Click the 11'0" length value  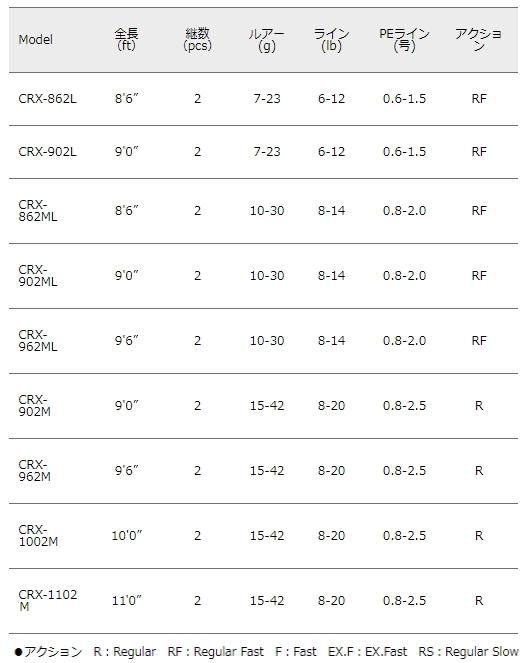coord(126,600)
